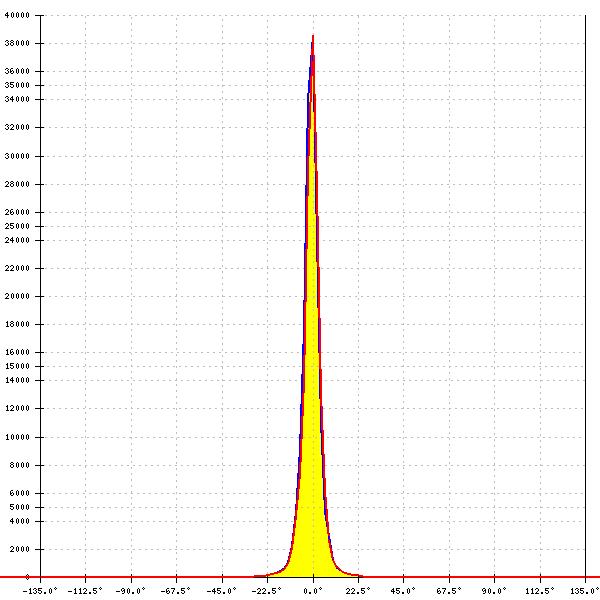
Task: Click the 2000 y-axis label
Action: tap(19, 549)
